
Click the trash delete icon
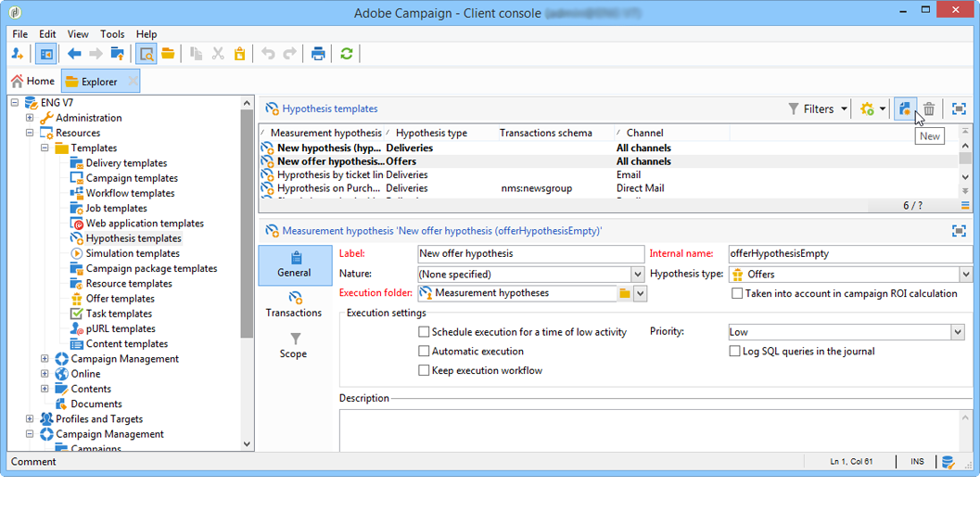pos(929,109)
